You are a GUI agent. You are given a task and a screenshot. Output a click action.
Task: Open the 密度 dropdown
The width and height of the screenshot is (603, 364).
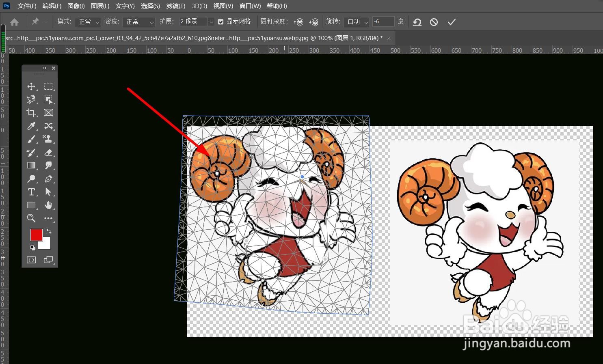click(139, 22)
